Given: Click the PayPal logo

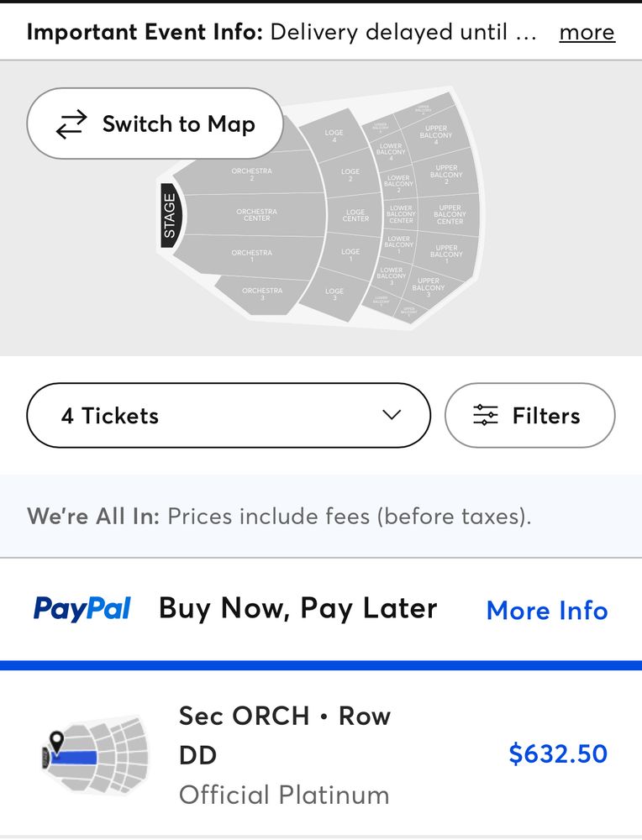Looking at the screenshot, I should [82, 610].
